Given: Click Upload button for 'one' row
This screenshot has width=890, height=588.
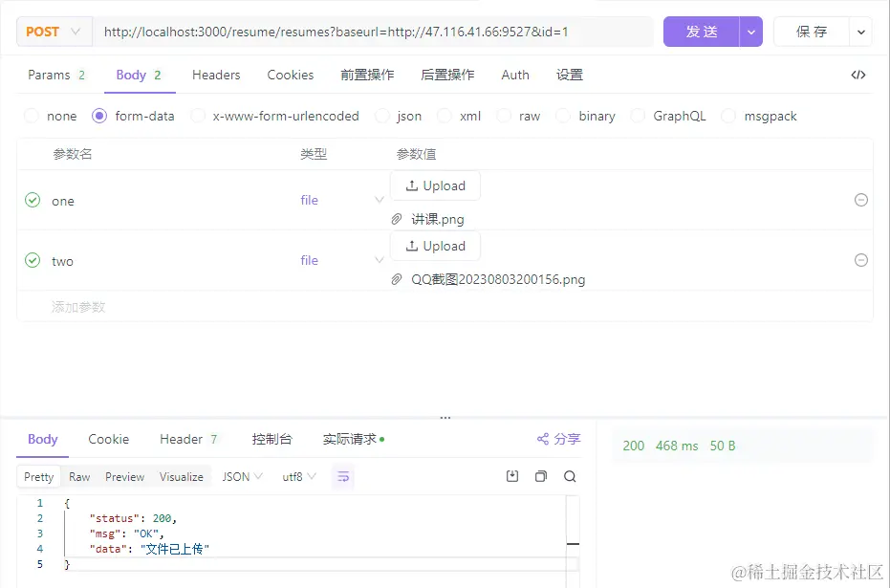Looking at the screenshot, I should pos(435,185).
